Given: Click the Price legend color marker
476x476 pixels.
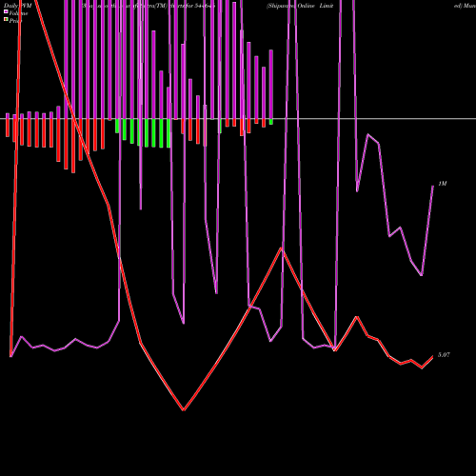Looking at the screenshot, I should click(6, 19).
